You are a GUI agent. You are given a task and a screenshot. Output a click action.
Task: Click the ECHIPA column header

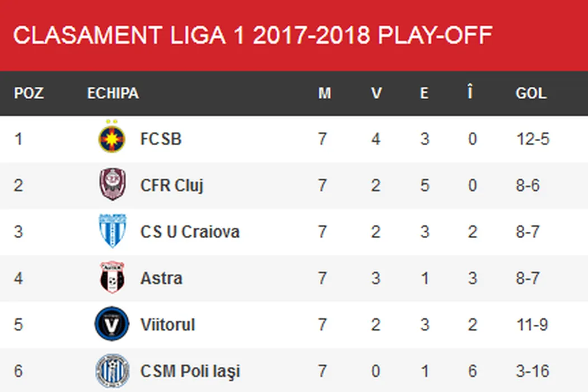(113, 93)
